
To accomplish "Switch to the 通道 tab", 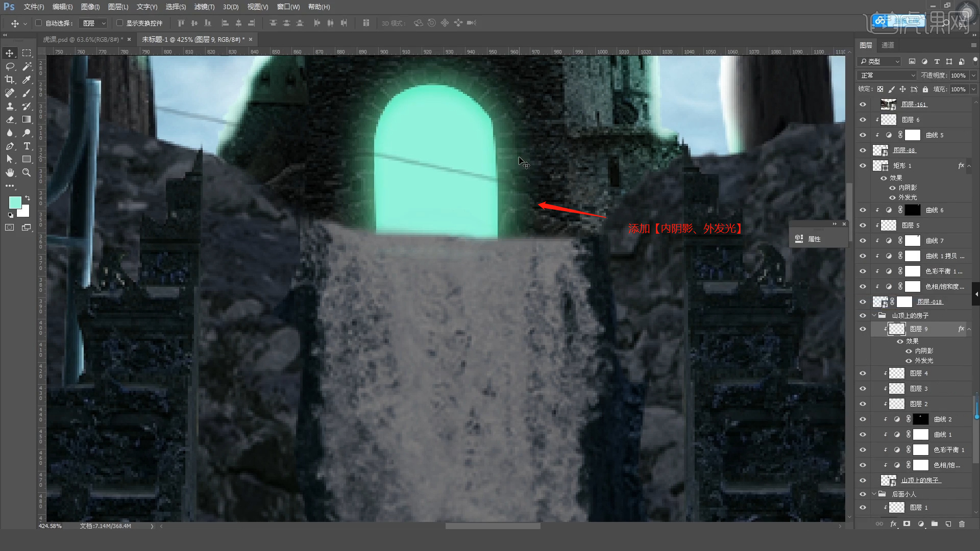I will [x=888, y=45].
